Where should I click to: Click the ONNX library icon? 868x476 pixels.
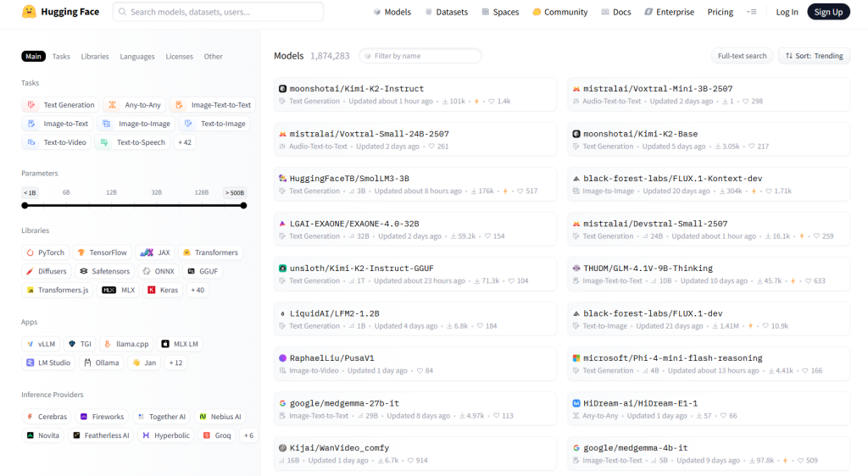pos(146,271)
